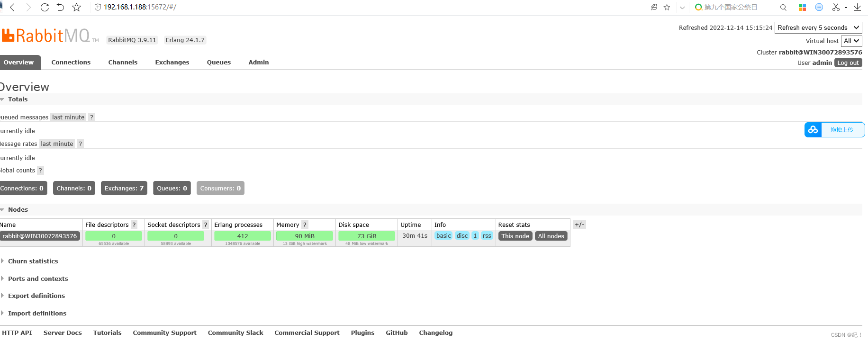The width and height of the screenshot is (868, 342).
Task: Expand Export definitions section
Action: pyautogui.click(x=36, y=296)
